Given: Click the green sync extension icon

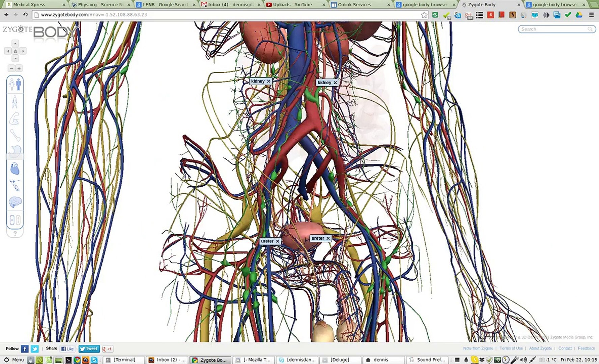Looking at the screenshot, I should pos(435,15).
